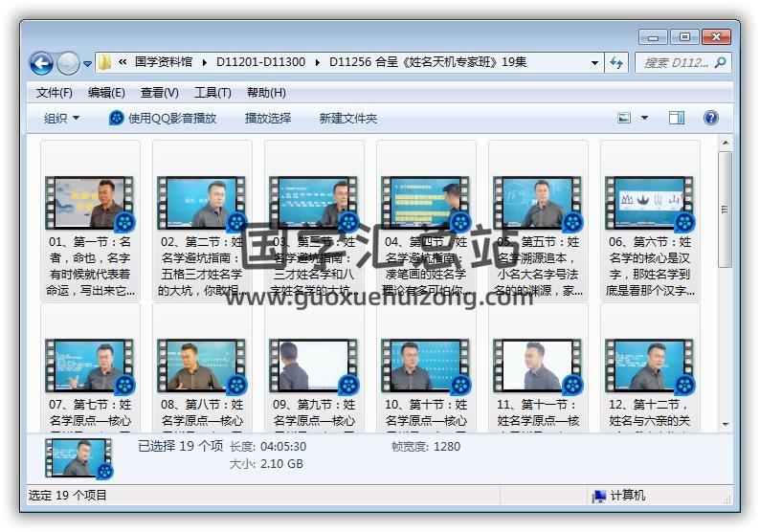Click the refresh button beside address bar
The width and height of the screenshot is (760, 532).
pyautogui.click(x=617, y=62)
